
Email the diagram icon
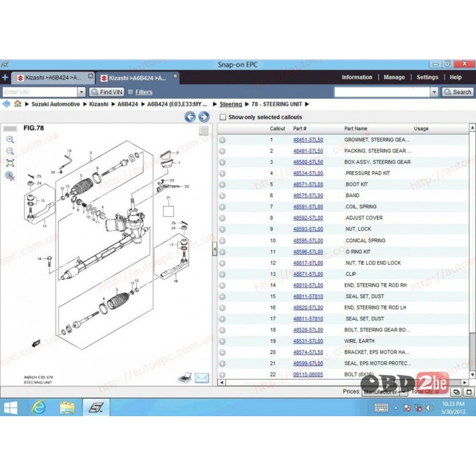pos(201,378)
